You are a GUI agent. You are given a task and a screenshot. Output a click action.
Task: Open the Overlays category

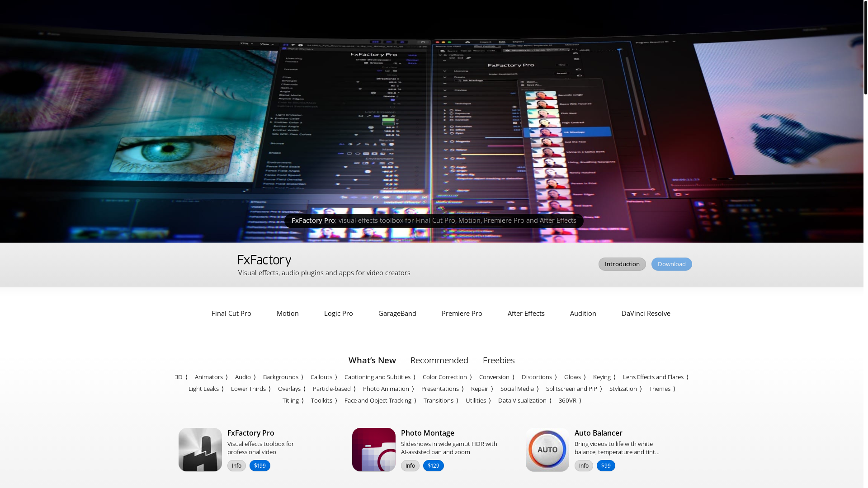[292, 389]
